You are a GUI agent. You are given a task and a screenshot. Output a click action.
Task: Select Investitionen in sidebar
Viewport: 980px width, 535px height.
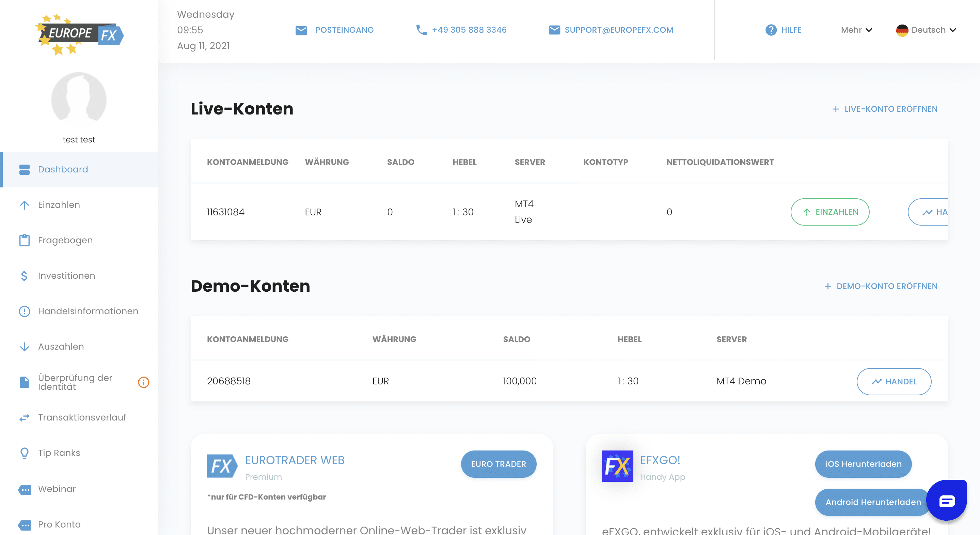click(79, 276)
